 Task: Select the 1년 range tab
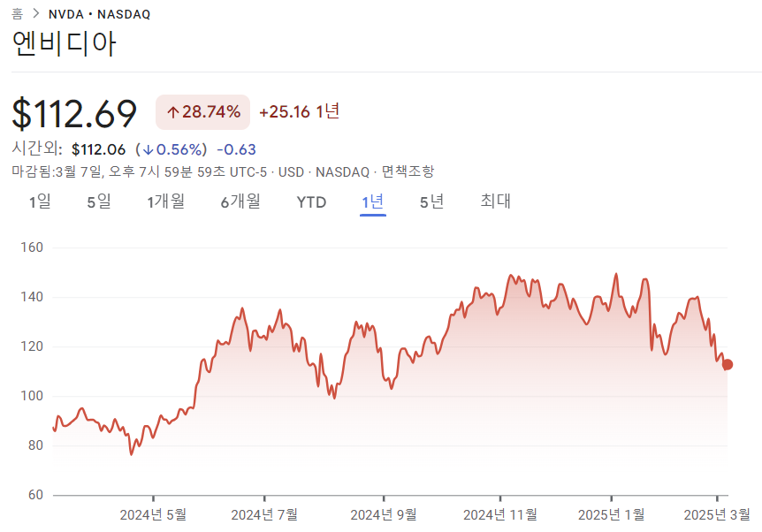[x=373, y=201]
